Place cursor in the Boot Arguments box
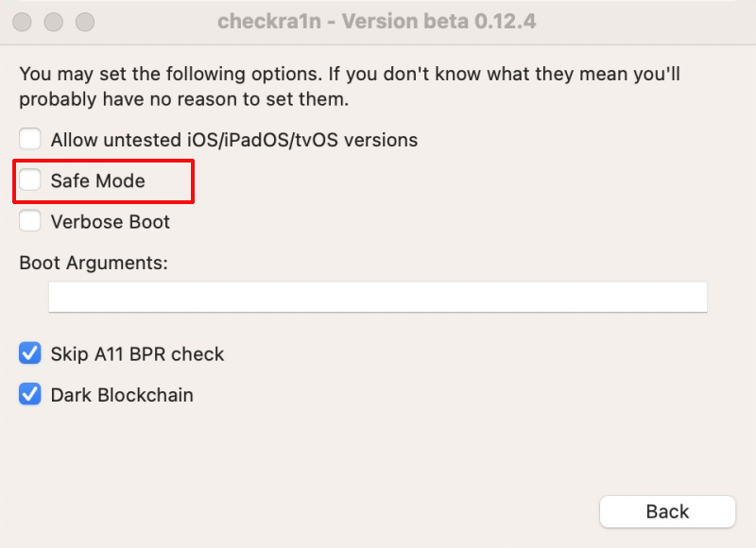This screenshot has width=756, height=548. coord(378,296)
